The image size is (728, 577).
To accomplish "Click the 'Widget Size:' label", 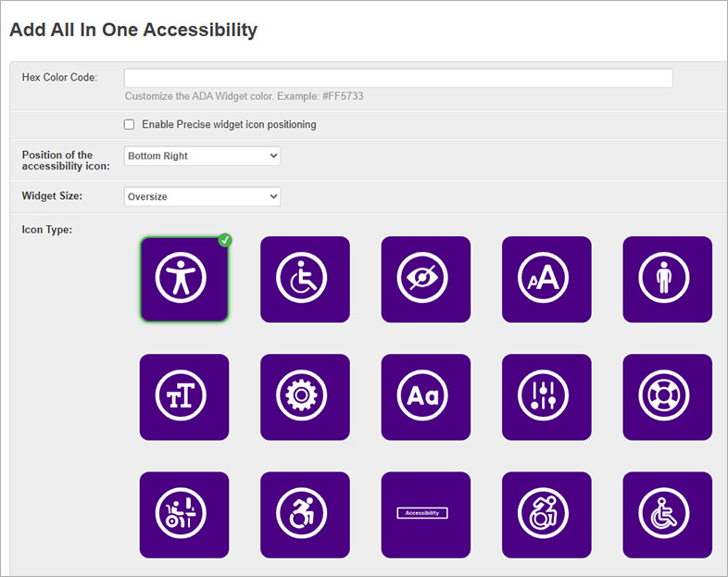I will pos(52,196).
